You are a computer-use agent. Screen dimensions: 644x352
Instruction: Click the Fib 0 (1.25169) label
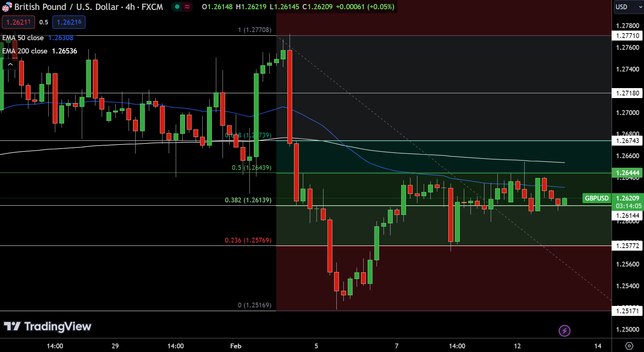tap(255, 305)
